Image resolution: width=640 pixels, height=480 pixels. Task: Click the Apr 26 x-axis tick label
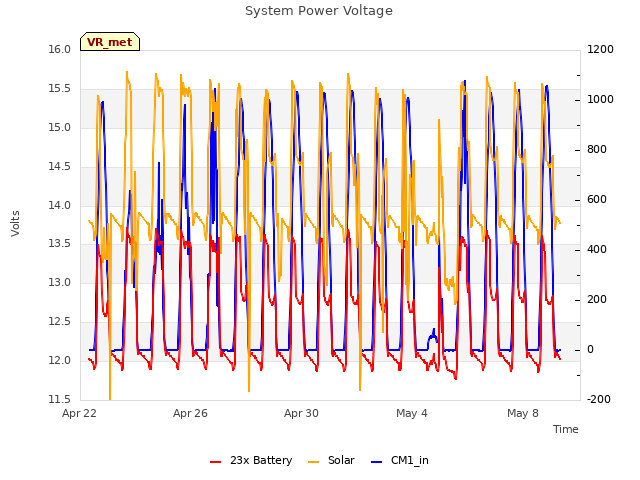[190, 413]
